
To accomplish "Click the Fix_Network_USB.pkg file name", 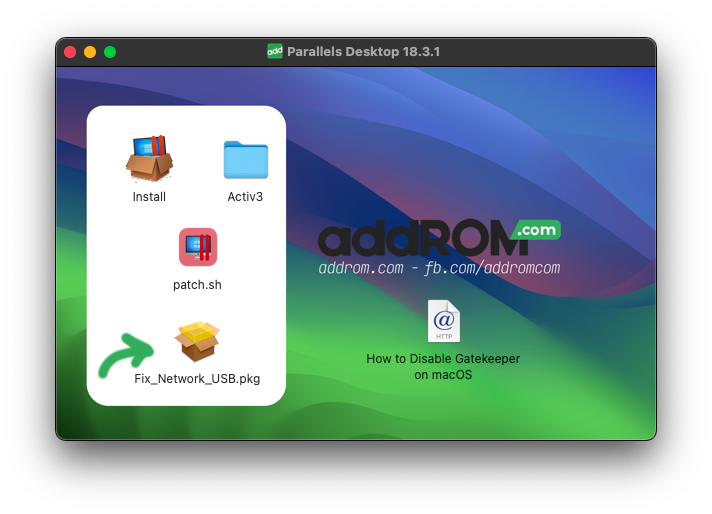I will (197, 379).
